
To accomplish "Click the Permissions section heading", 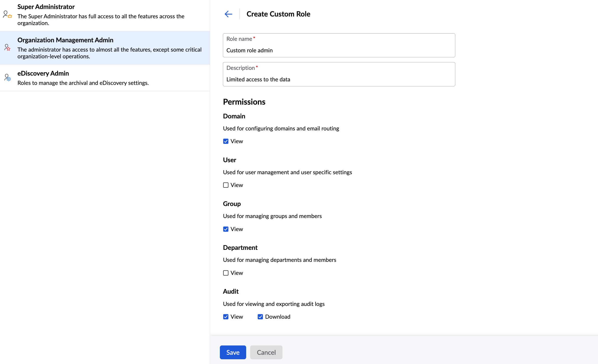I will [x=244, y=102].
